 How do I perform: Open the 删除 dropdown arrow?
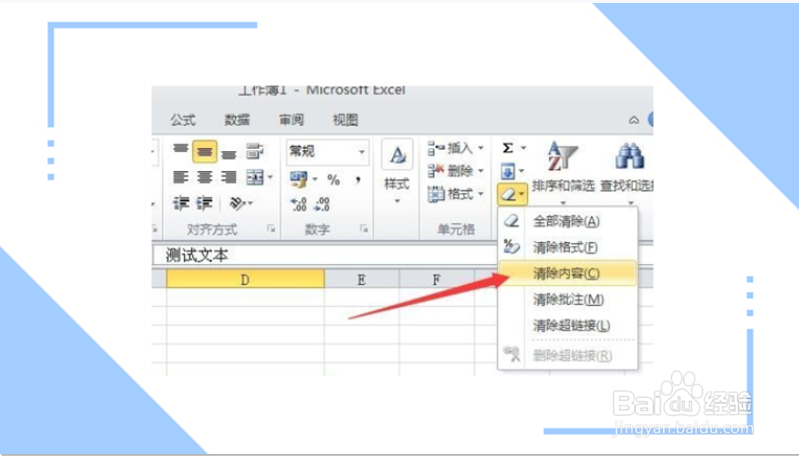click(x=481, y=171)
